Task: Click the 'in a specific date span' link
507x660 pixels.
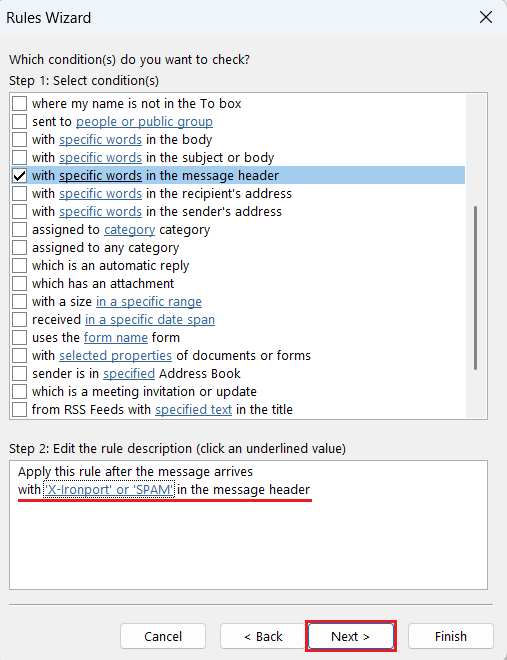Action: tap(150, 320)
